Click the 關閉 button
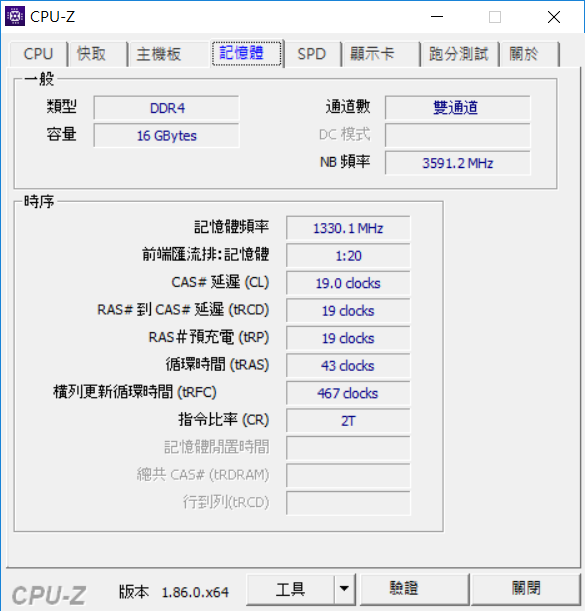585x611 pixels. pyautogui.click(x=526, y=589)
